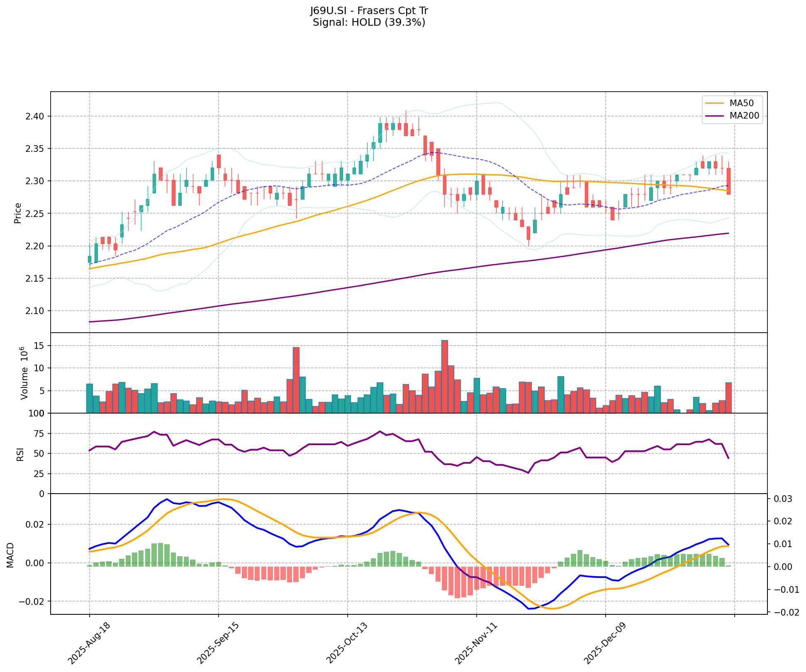Click the 75 tick on the RSI axis
The width and height of the screenshot is (806, 672).
point(39,433)
